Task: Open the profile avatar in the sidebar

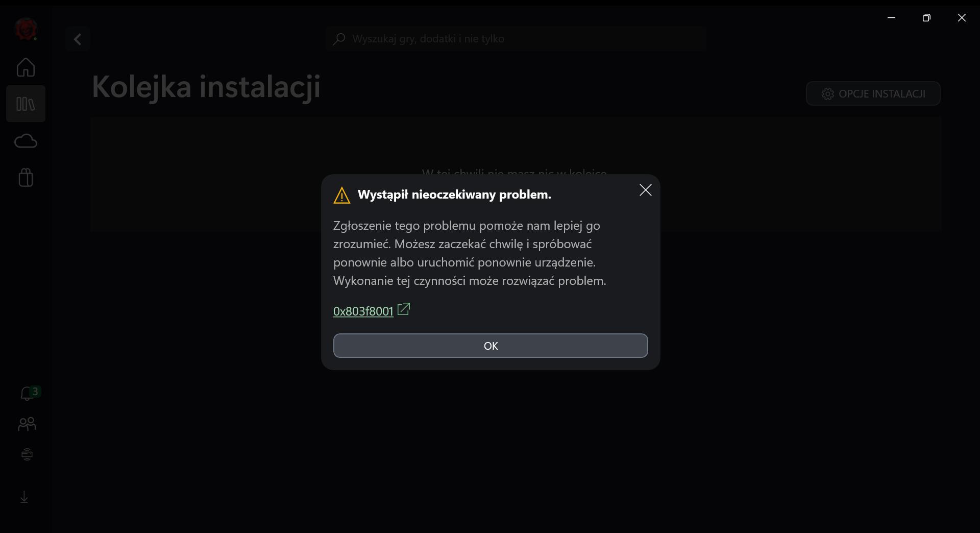Action: [x=26, y=29]
